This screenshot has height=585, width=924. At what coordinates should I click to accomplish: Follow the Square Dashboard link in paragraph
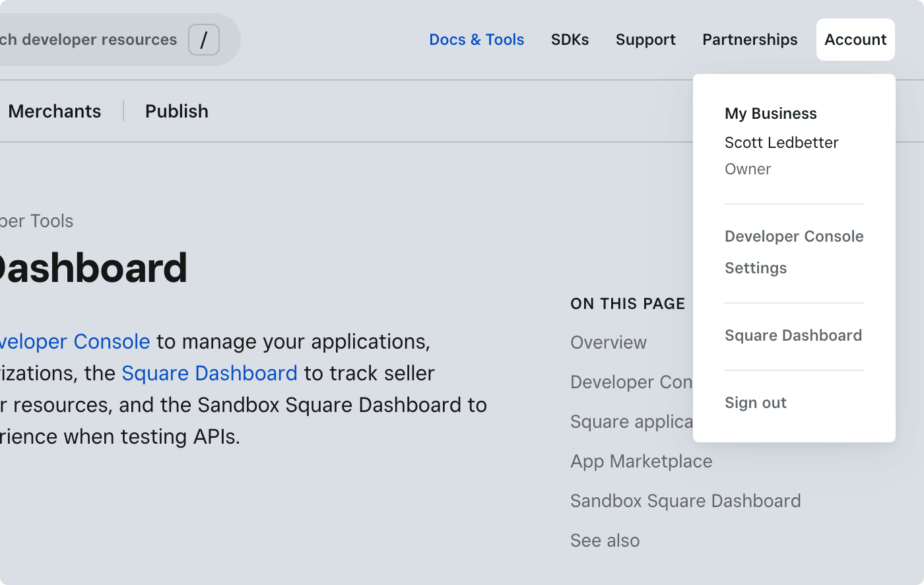point(210,373)
